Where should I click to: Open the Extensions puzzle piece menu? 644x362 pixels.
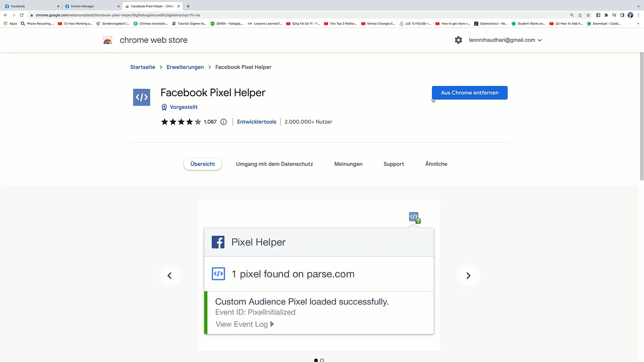606,15
